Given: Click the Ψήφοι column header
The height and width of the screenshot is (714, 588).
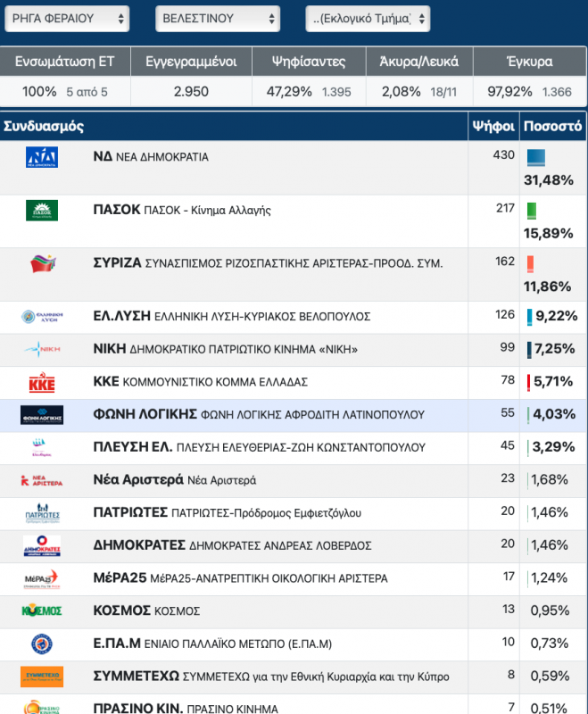Looking at the screenshot, I should click(493, 126).
